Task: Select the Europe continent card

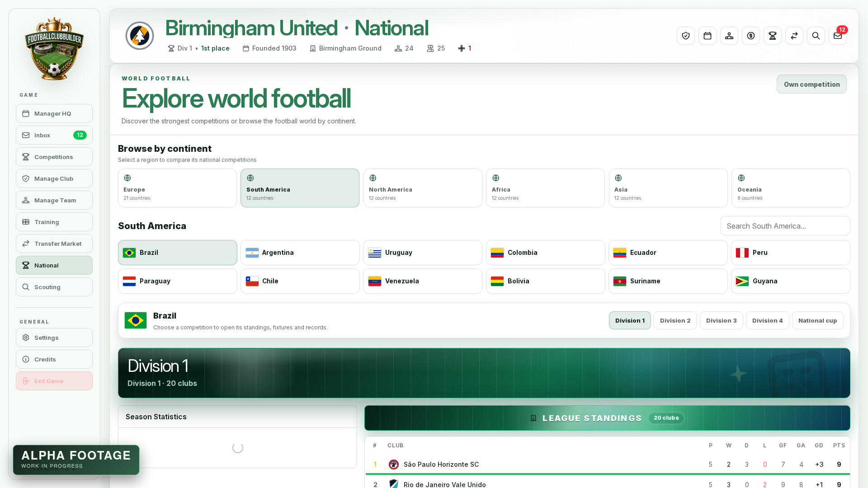Action: (x=177, y=188)
